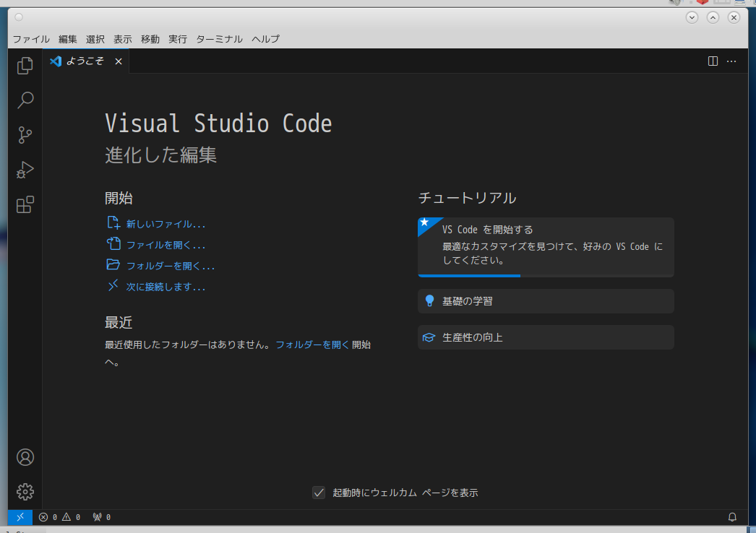756x533 pixels.
Task: Click the Visual Studio Code heading
Action: [218, 123]
